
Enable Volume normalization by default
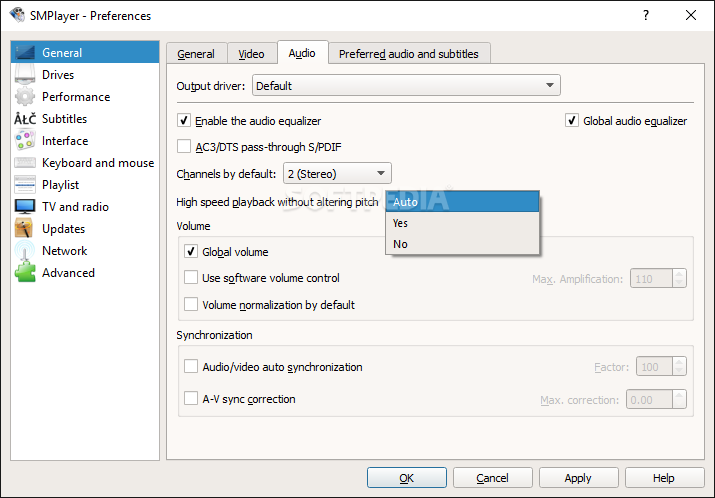(191, 304)
